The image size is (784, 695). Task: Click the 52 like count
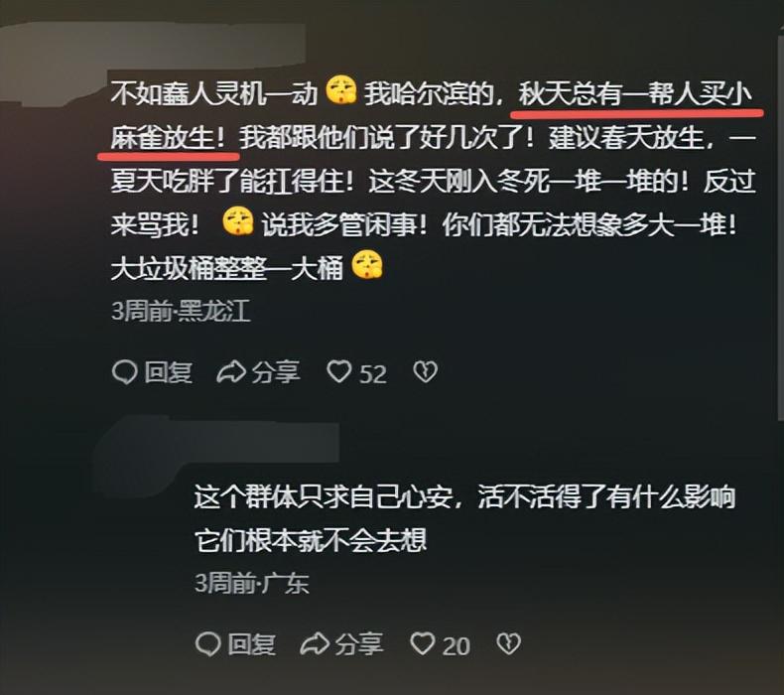[373, 374]
